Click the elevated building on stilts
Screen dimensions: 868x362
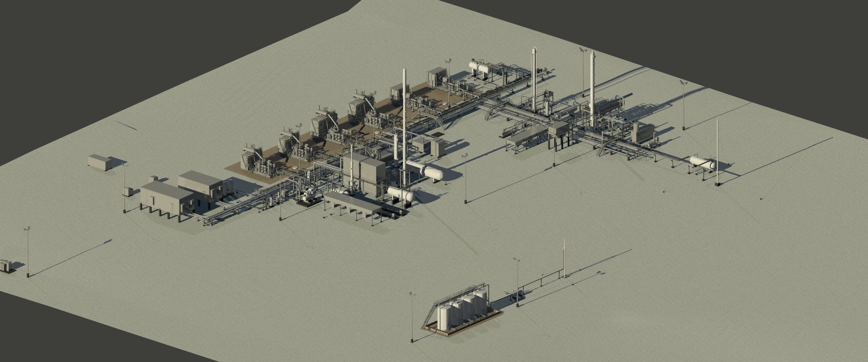166,198
